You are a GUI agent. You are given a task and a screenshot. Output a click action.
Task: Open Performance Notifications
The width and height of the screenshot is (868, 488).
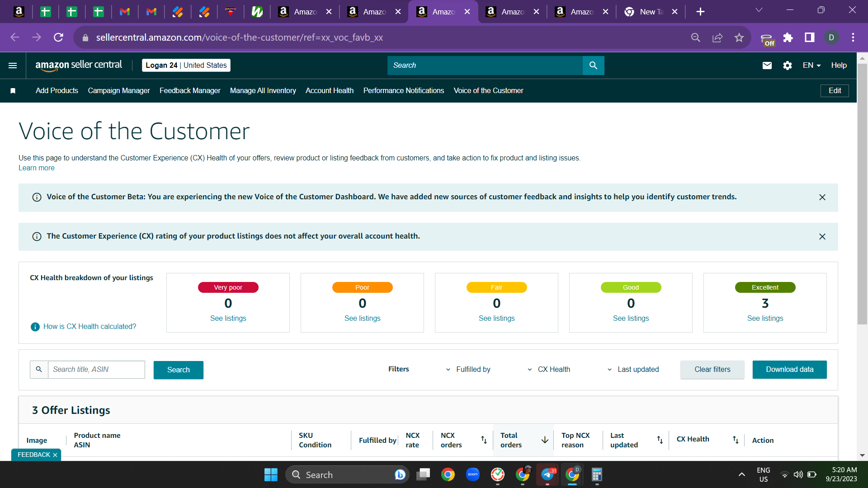404,91
